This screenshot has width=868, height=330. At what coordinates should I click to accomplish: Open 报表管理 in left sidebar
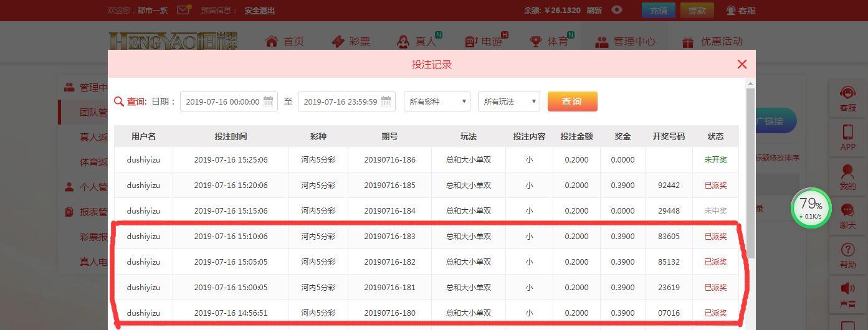[86, 212]
